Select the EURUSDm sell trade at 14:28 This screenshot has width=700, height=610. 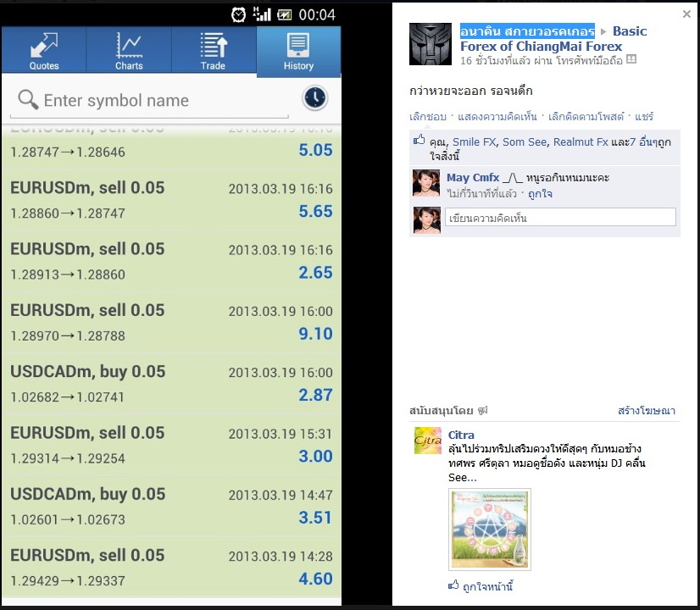click(171, 567)
